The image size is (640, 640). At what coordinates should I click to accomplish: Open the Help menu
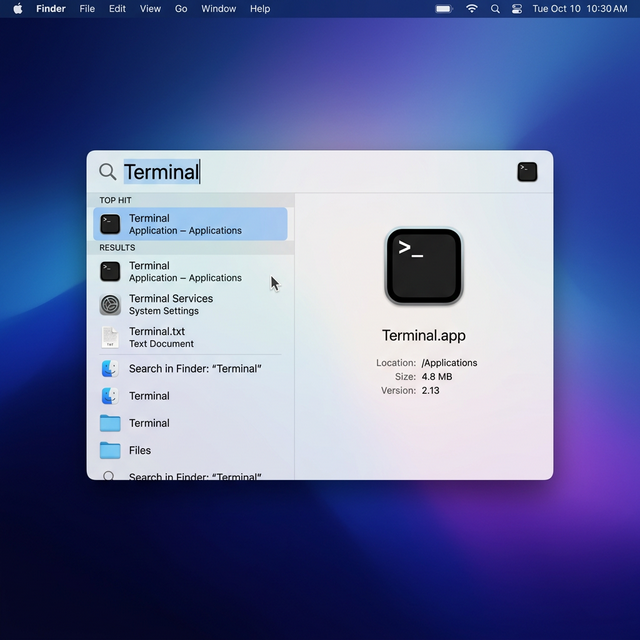[x=260, y=9]
